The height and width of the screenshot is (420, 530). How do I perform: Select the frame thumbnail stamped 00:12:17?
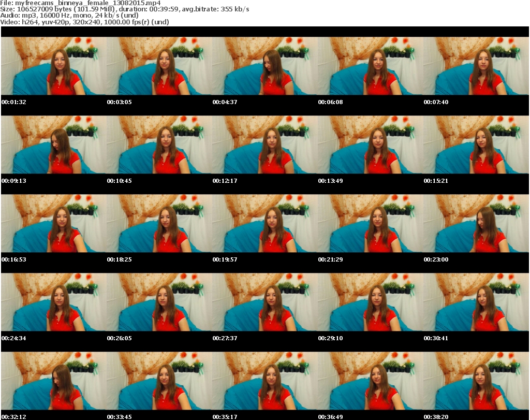pyautogui.click(x=265, y=144)
